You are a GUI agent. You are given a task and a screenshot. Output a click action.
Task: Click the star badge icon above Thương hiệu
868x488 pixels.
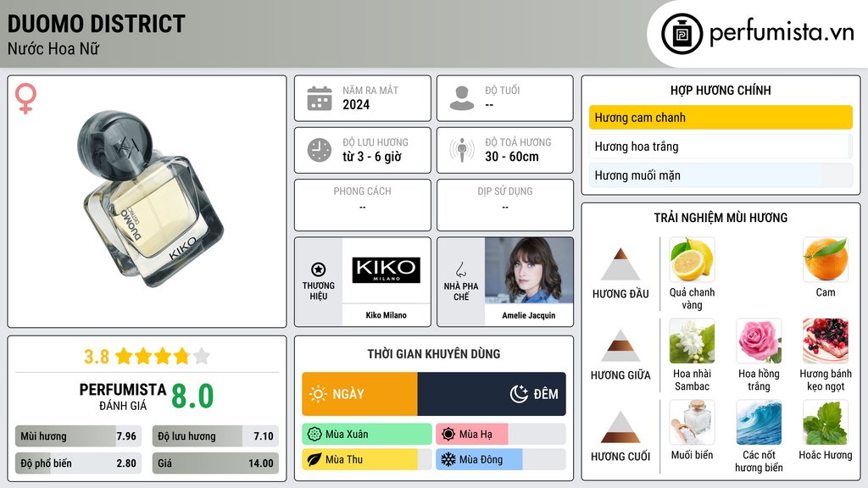[x=319, y=269]
